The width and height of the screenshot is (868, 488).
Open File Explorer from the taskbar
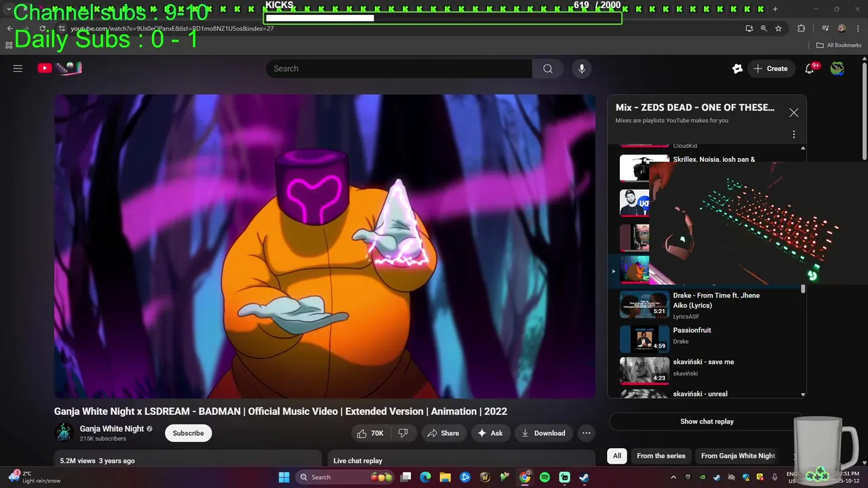click(x=445, y=477)
